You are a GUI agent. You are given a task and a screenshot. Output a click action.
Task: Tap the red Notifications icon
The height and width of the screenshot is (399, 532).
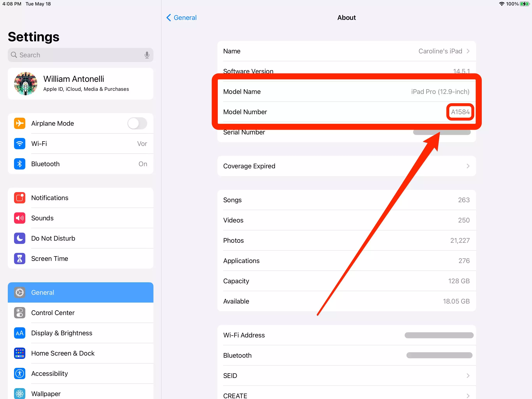(x=19, y=198)
